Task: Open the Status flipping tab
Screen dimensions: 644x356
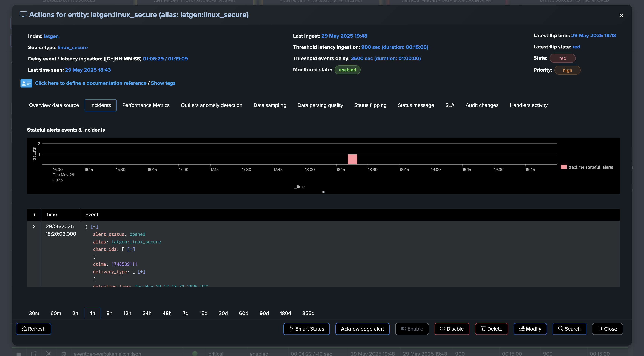Action: pos(370,105)
